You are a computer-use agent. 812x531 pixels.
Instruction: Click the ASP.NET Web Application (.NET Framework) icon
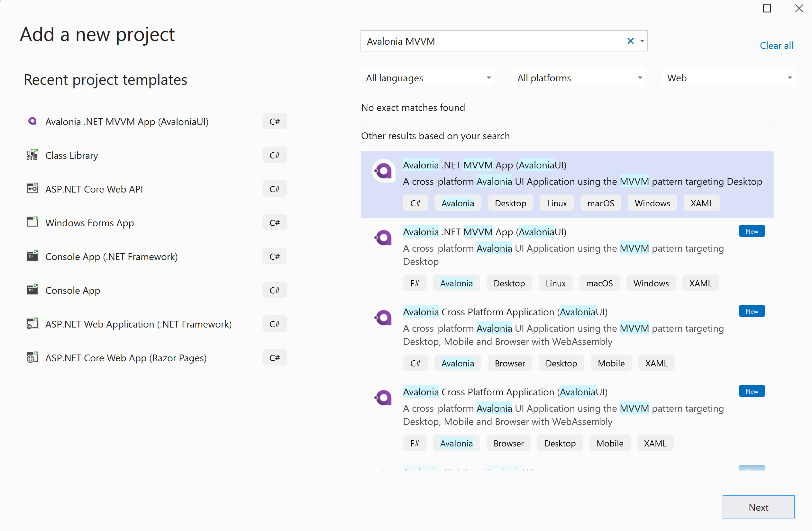tap(32, 324)
